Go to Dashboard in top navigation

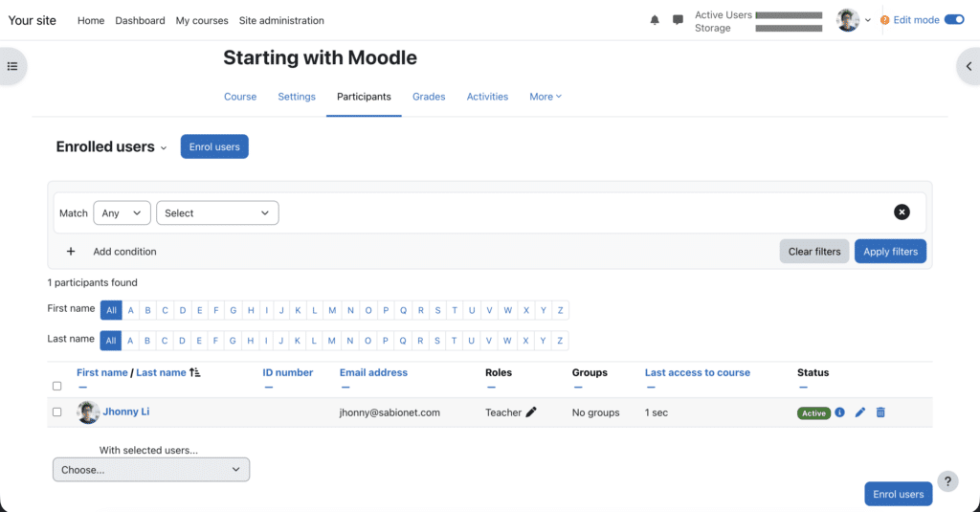[140, 20]
